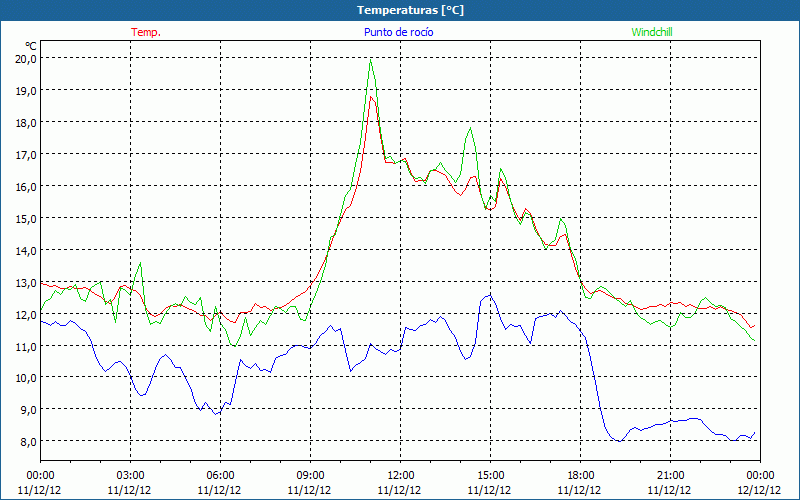Click the 11,0 y-axis value

(x=27, y=346)
